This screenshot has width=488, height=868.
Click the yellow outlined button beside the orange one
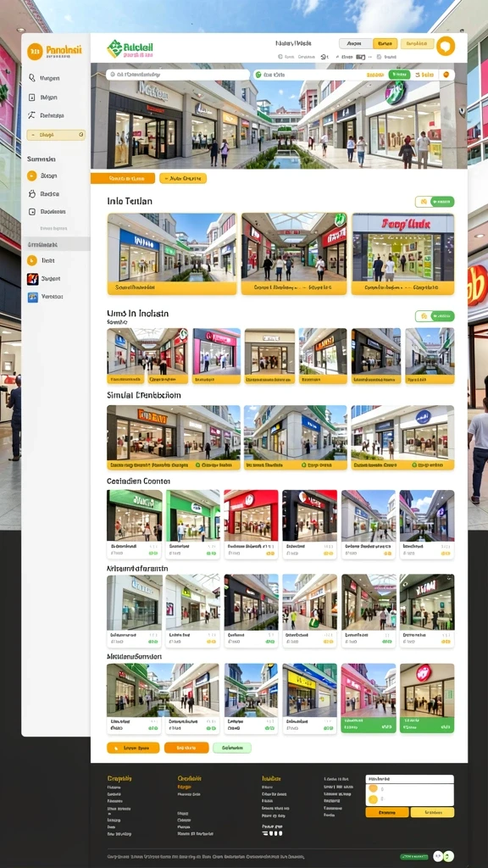tap(183, 178)
